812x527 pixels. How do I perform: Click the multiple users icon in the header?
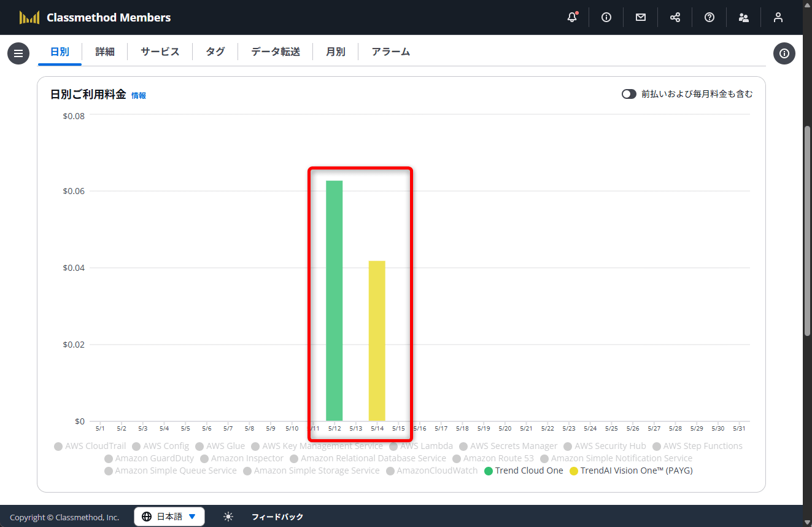click(x=744, y=17)
